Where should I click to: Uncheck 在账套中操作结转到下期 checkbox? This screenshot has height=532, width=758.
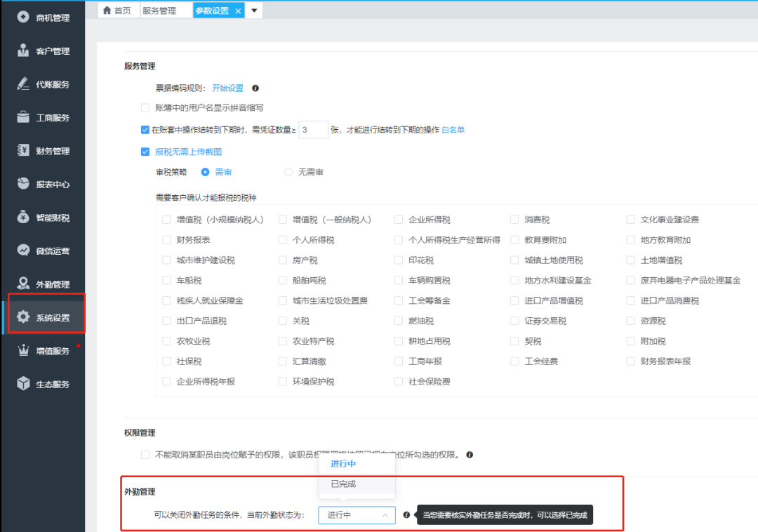(145, 130)
